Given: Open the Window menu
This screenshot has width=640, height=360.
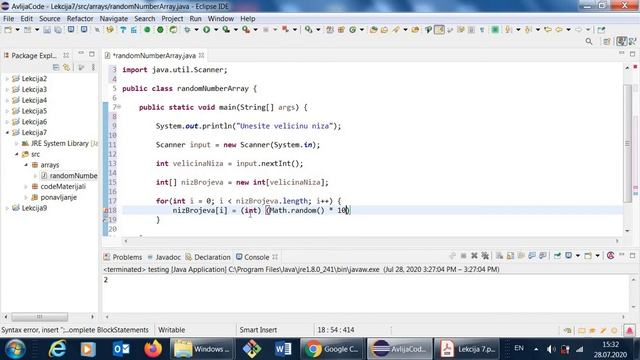Looking at the screenshot, I should pos(221,19).
